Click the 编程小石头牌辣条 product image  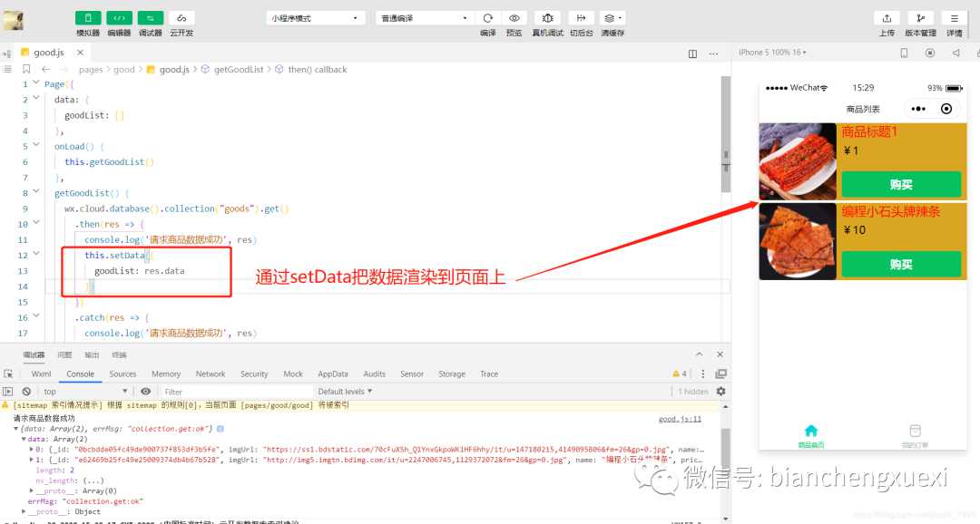[x=798, y=241]
